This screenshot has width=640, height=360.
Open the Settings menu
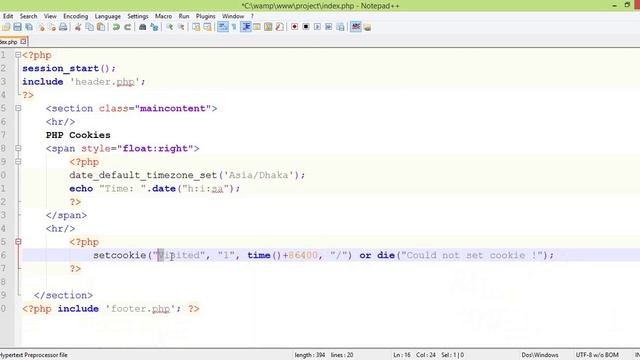pos(138,16)
